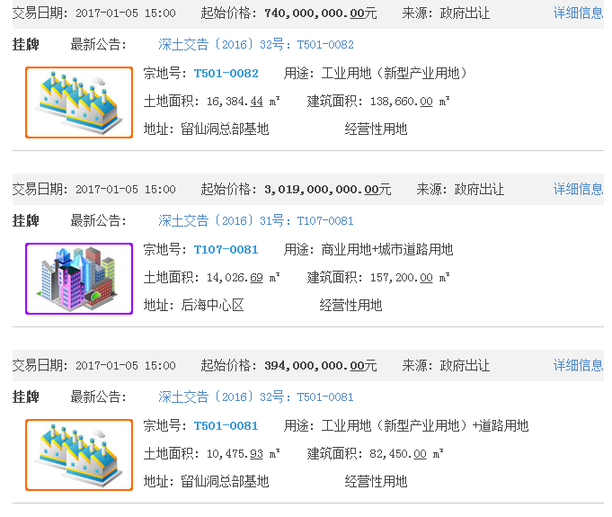Open 详细信息 for the 740,000,000 yuan listing

point(578,14)
